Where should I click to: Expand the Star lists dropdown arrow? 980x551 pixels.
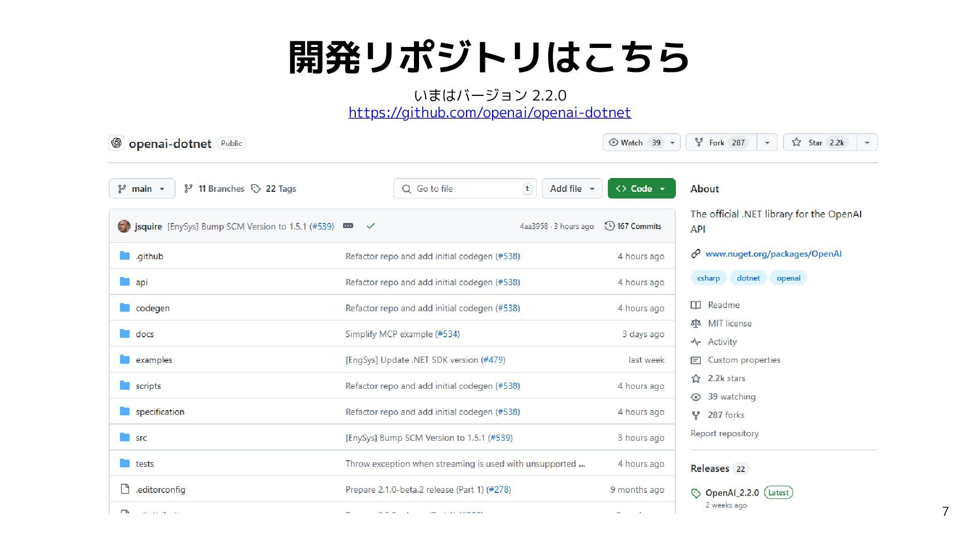point(867,142)
